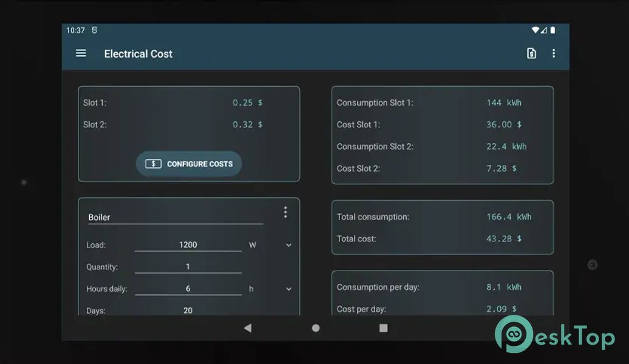Tap the notification icon beside the clock
This screenshot has height=364, width=629.
94,30
